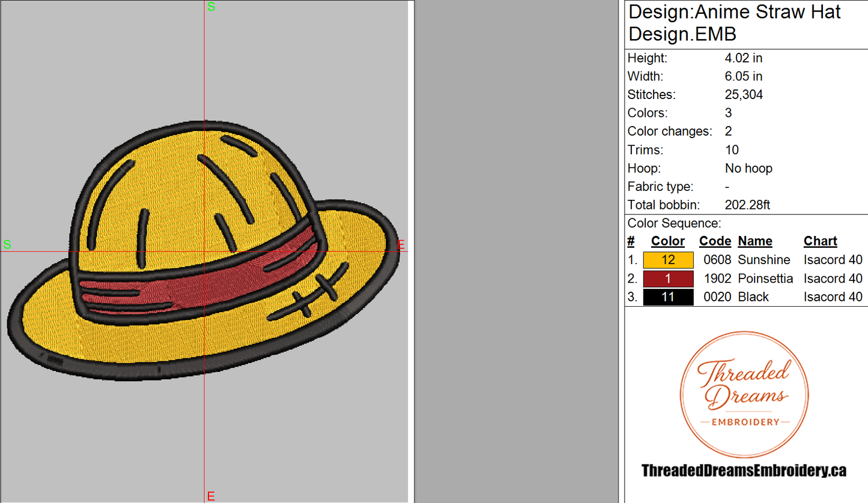Click the 'Code' column header

pyautogui.click(x=715, y=241)
